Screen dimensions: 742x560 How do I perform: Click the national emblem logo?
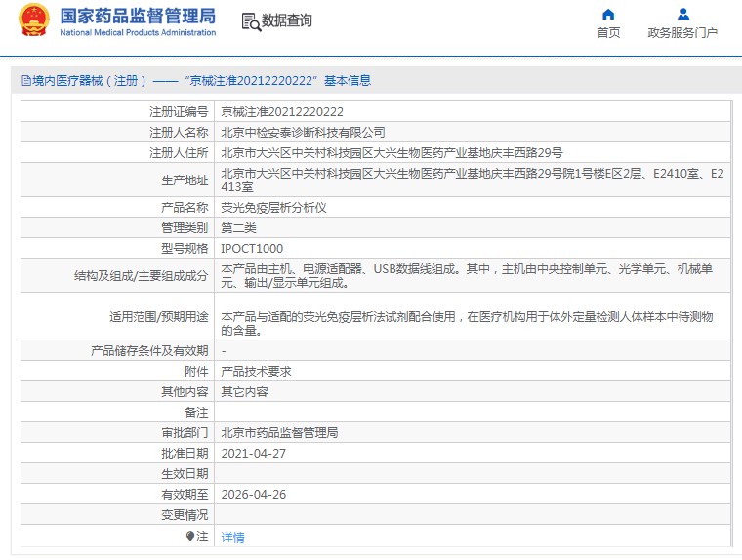[x=33, y=20]
